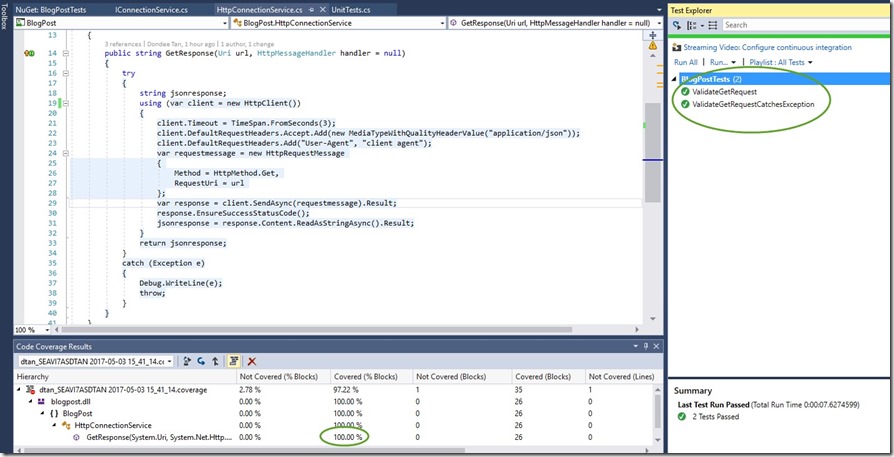Click Run All in Test Explorer
Image resolution: width=894 pixels, height=457 pixels.
point(685,62)
